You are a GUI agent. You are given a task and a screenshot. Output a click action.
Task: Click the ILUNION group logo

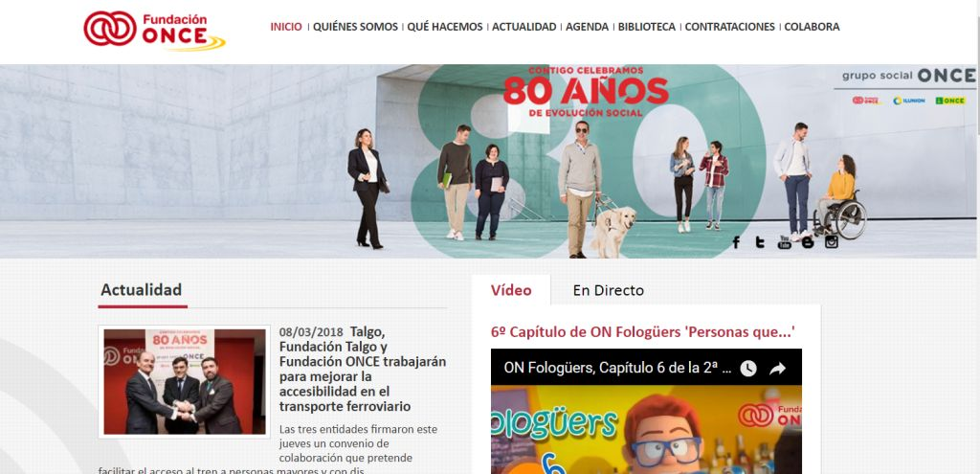[x=909, y=100]
